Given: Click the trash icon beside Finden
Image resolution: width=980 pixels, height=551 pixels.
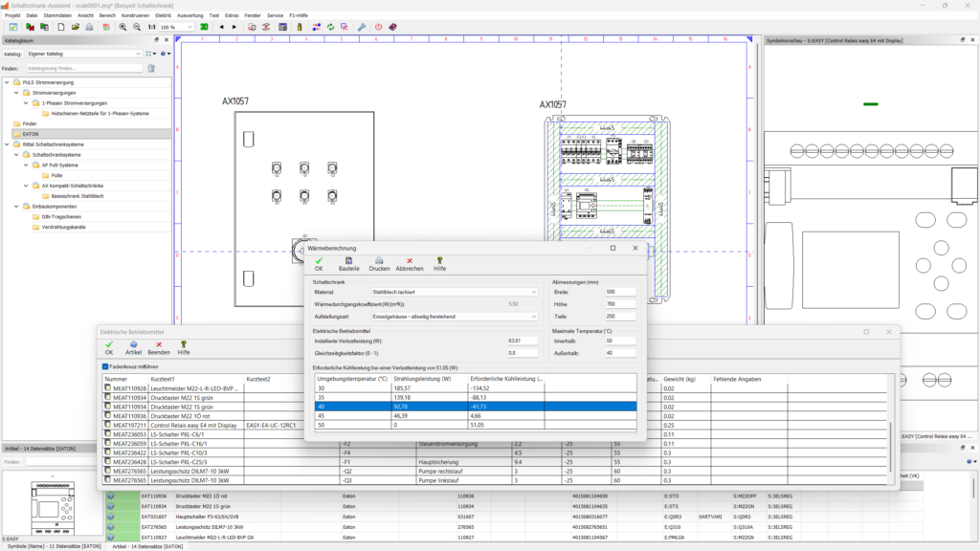Looking at the screenshot, I should [151, 68].
